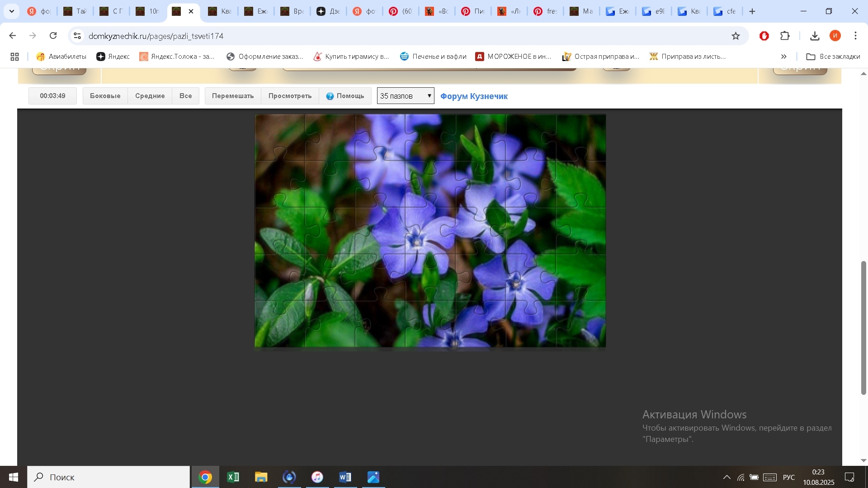Open Яндекс.Толока bookmark
Viewport: 868px width, 488px height.
[177, 57]
